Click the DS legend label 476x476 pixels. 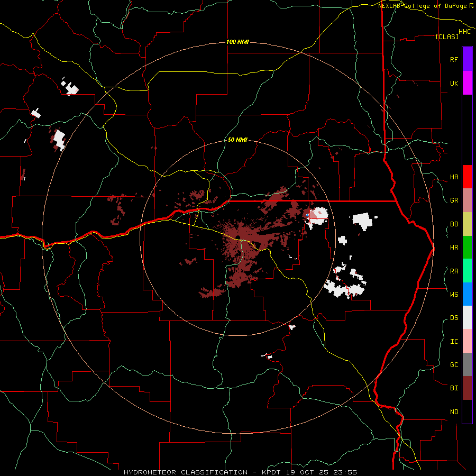pyautogui.click(x=454, y=318)
